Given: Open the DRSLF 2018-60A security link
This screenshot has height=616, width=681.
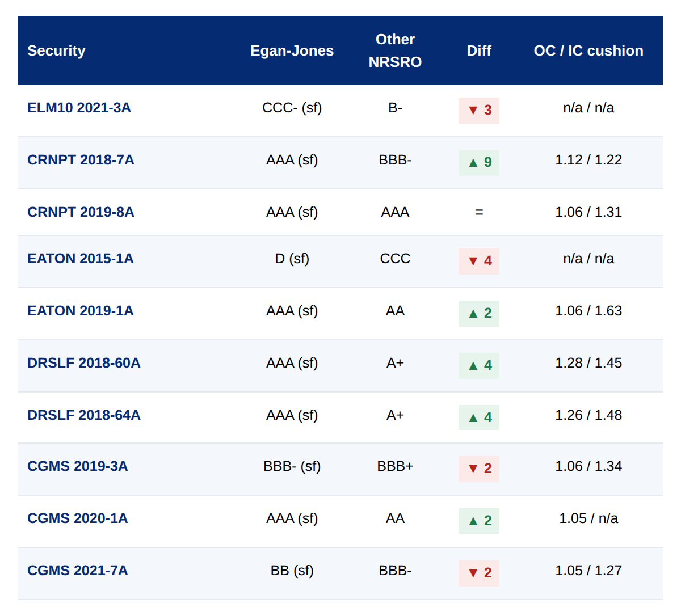Looking at the screenshot, I should pos(83,363).
